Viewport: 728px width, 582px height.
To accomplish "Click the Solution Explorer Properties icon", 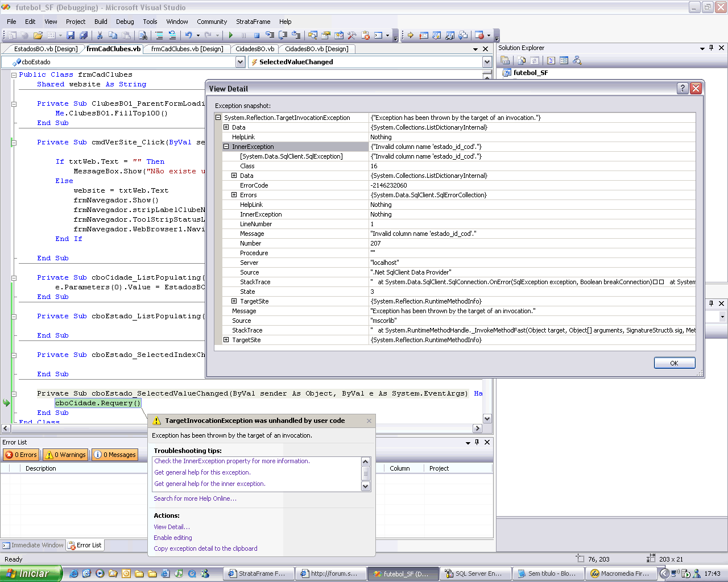I will tap(504, 60).
